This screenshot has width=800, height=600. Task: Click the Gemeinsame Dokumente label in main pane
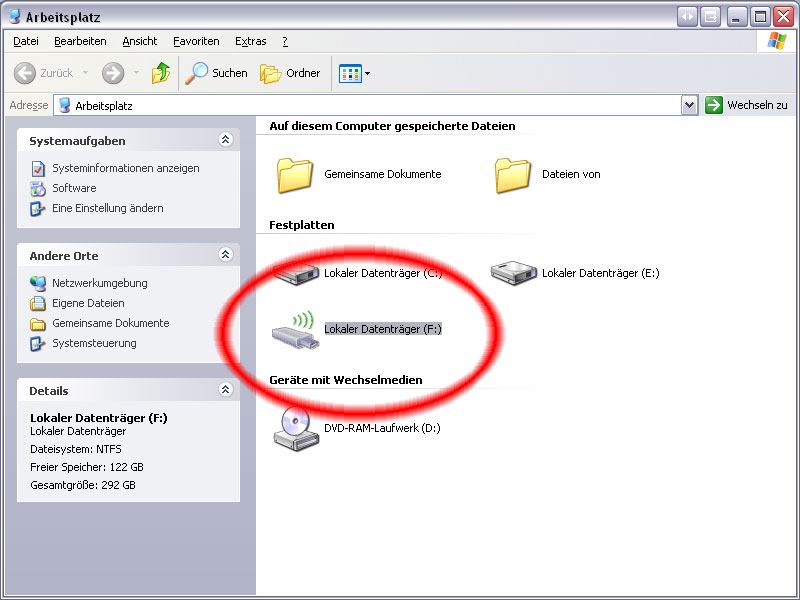tap(383, 174)
